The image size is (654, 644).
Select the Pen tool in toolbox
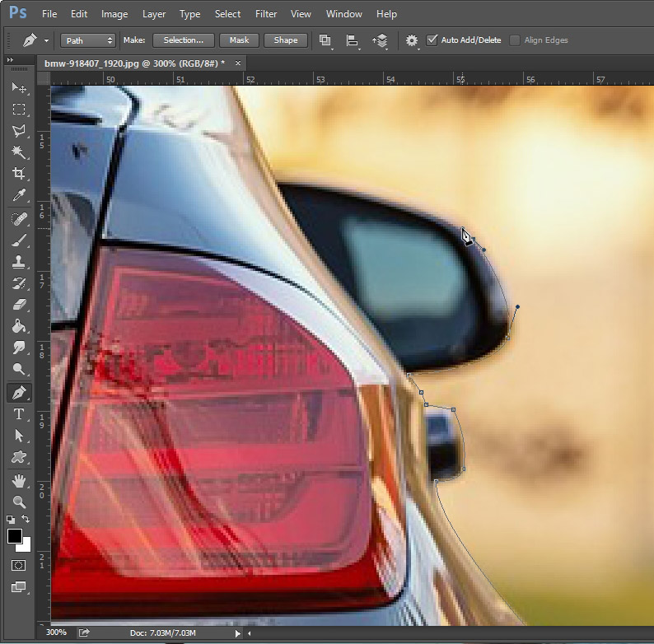[18, 393]
